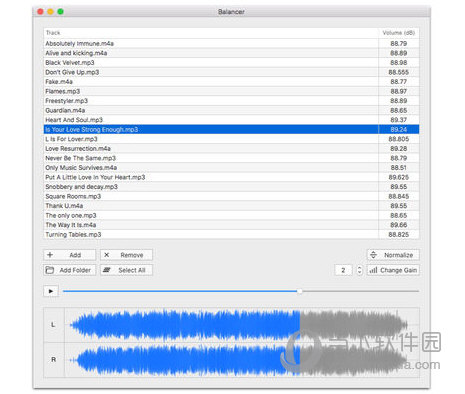Click the Remove button
The width and height of the screenshot is (465, 394).
point(126,255)
